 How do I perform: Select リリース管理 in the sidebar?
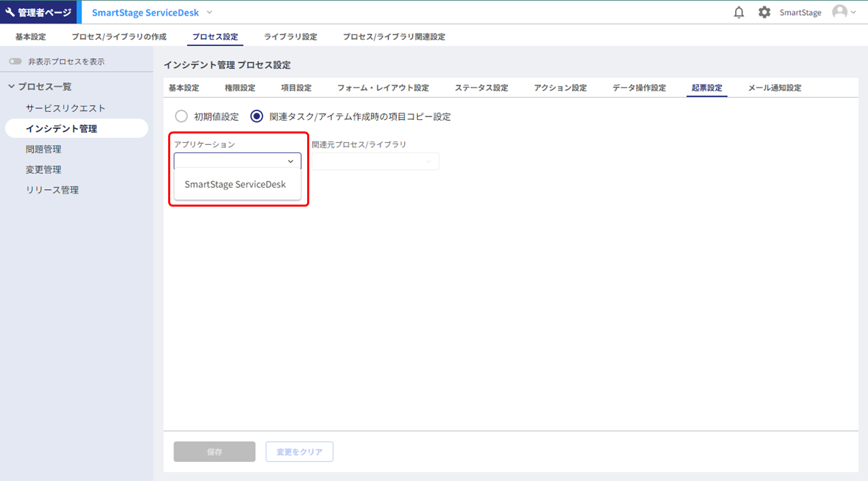point(52,190)
